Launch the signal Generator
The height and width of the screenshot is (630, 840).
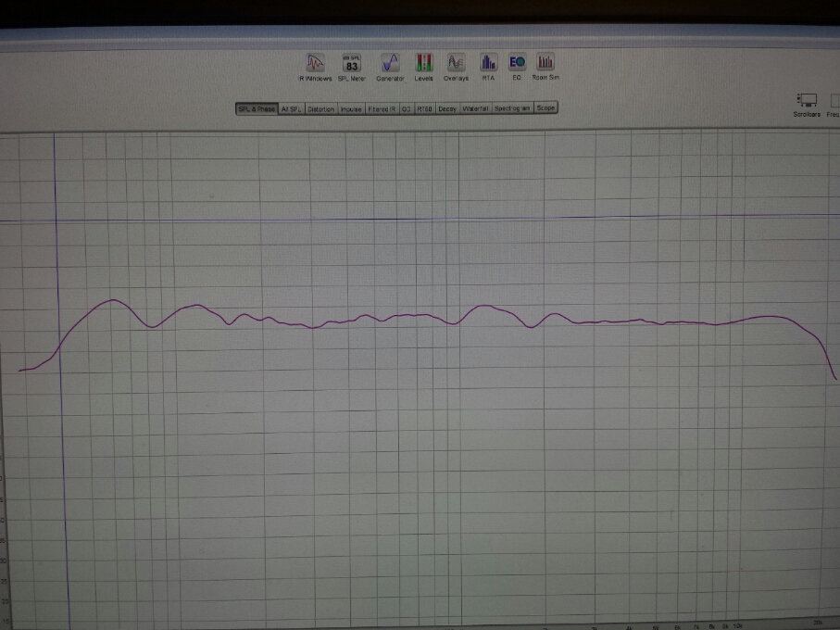[x=390, y=68]
